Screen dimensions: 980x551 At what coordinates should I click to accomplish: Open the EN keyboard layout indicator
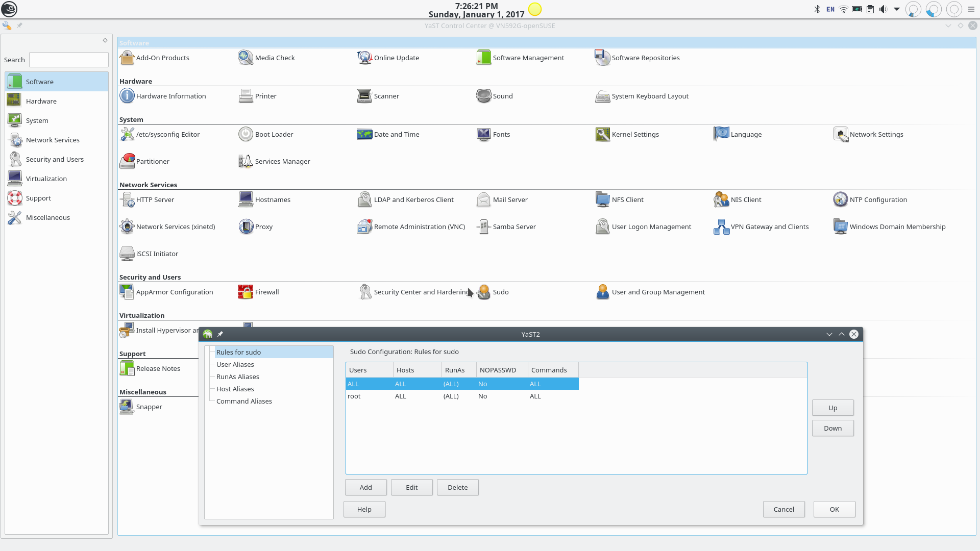pyautogui.click(x=830, y=9)
